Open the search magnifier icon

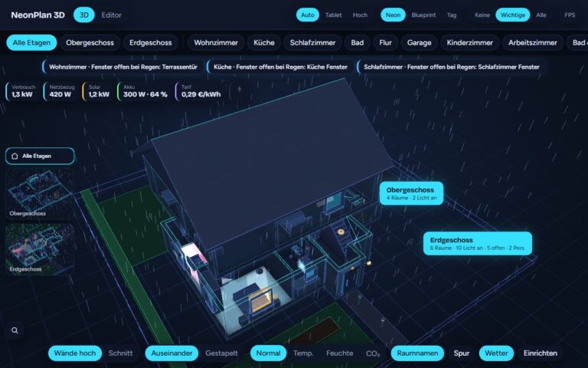[x=15, y=330]
